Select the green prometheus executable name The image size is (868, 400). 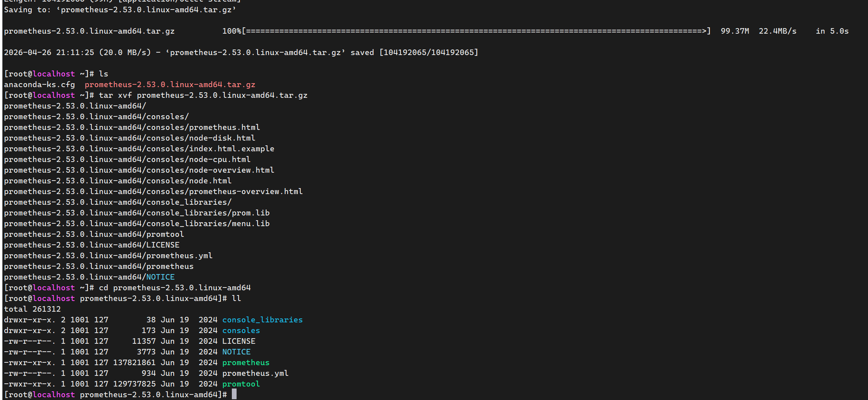pyautogui.click(x=246, y=363)
